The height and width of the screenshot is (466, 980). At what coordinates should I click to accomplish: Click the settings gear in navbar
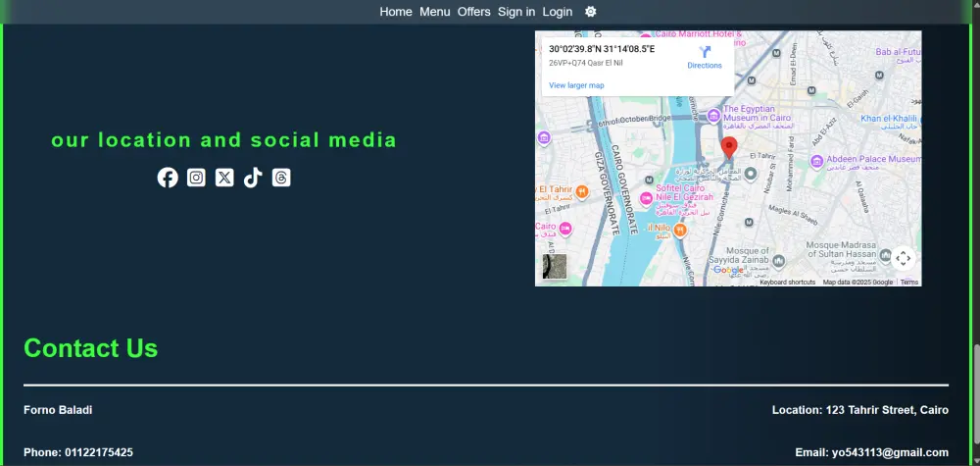point(590,11)
